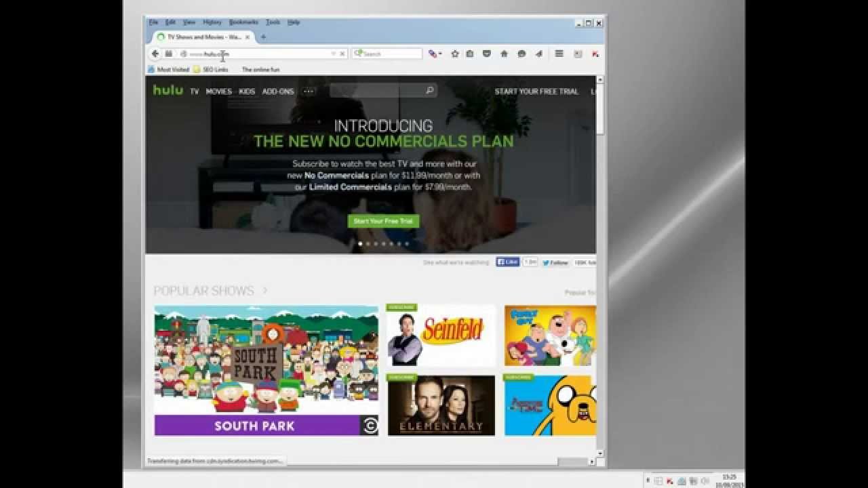
Task: Open the bookmarks list clipboard icon
Action: pos(470,54)
